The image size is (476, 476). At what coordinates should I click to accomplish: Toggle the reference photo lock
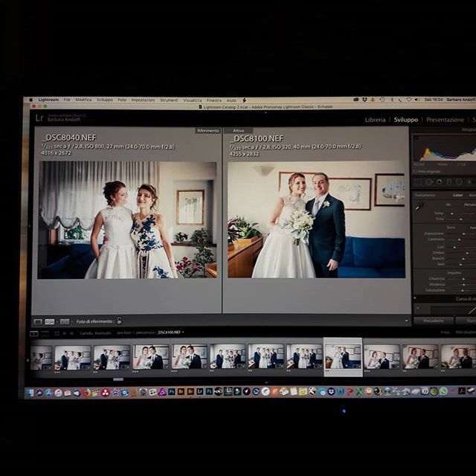click(119, 321)
